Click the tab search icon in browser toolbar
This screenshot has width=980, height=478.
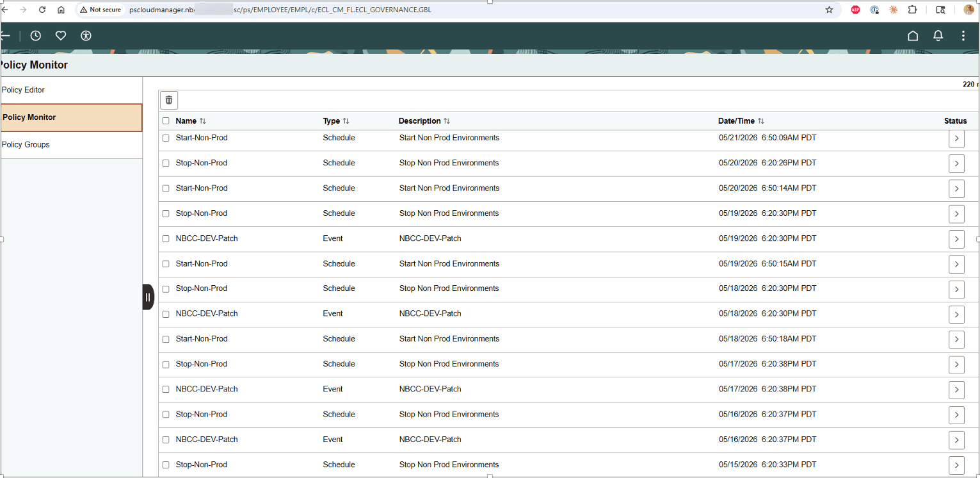coord(940,10)
